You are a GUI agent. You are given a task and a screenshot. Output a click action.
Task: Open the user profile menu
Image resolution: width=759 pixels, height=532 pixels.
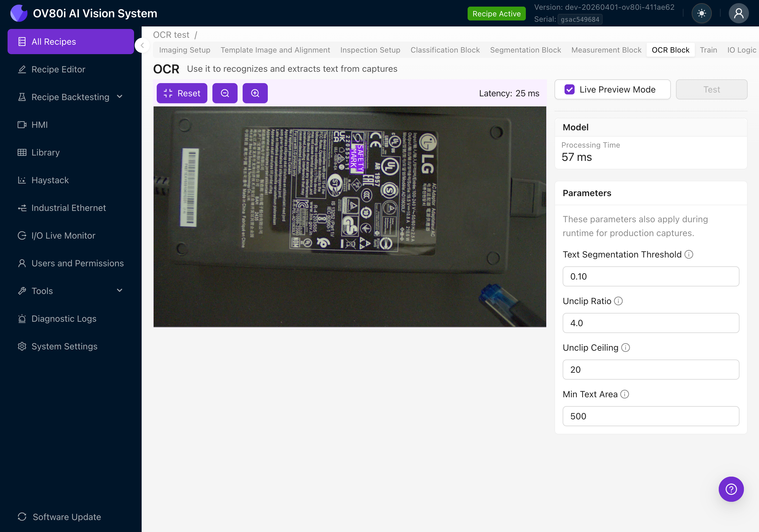click(739, 13)
